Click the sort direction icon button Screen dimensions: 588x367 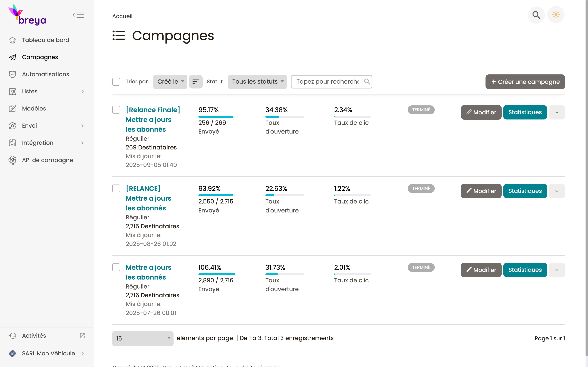coord(196,82)
